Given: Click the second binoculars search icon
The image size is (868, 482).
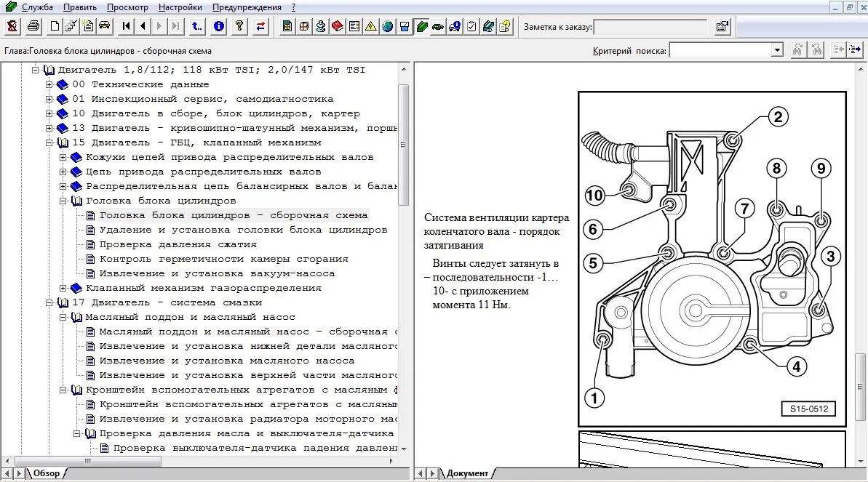Looking at the screenshot, I should click(817, 50).
